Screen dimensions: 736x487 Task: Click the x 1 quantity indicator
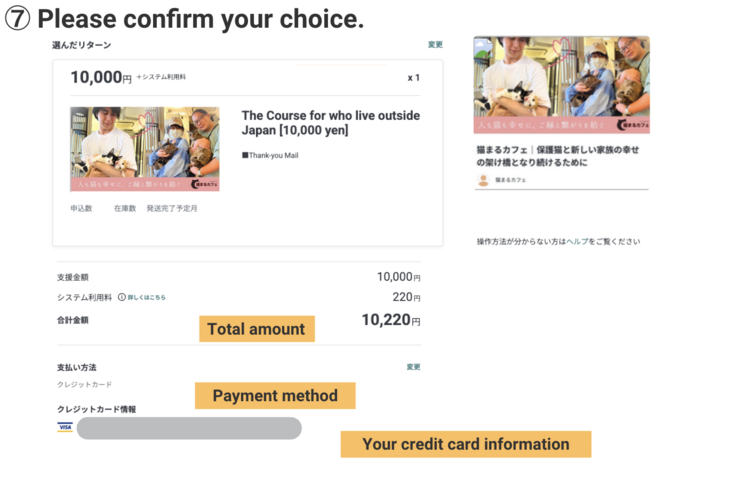tap(414, 77)
